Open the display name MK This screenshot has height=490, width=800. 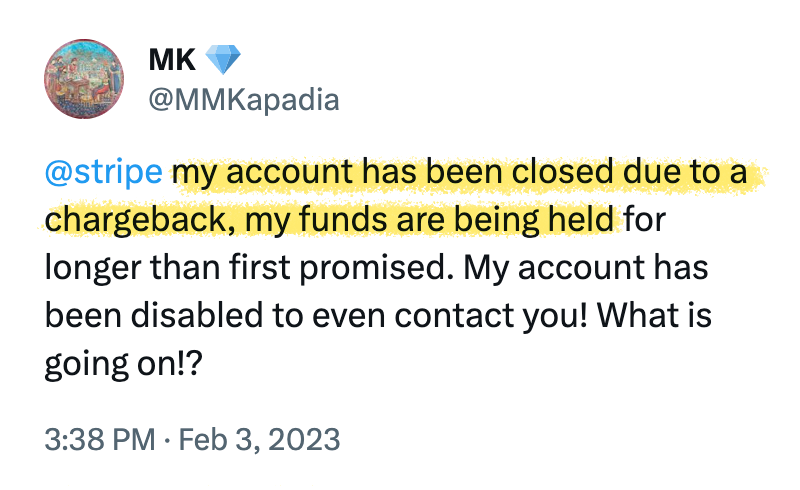(172, 60)
